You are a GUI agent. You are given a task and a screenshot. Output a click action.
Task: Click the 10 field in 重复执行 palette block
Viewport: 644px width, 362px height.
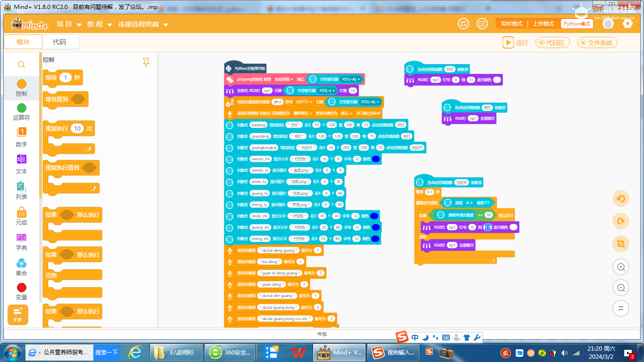point(77,128)
